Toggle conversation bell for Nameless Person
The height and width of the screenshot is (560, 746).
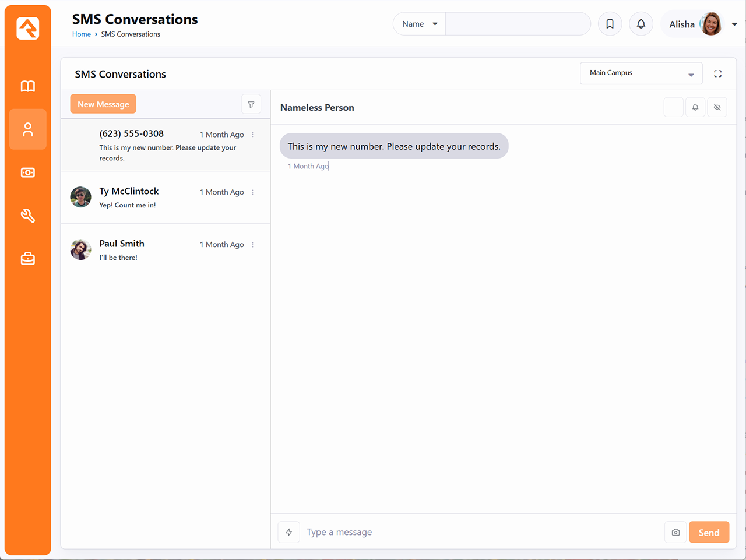point(695,107)
